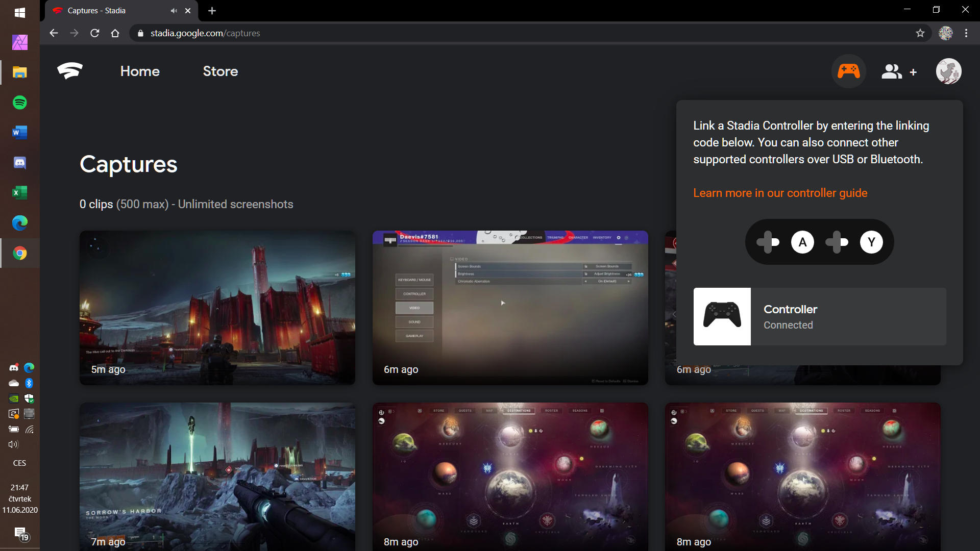Bookmark page with the star icon
This screenshot has width=980, height=551.
click(920, 33)
